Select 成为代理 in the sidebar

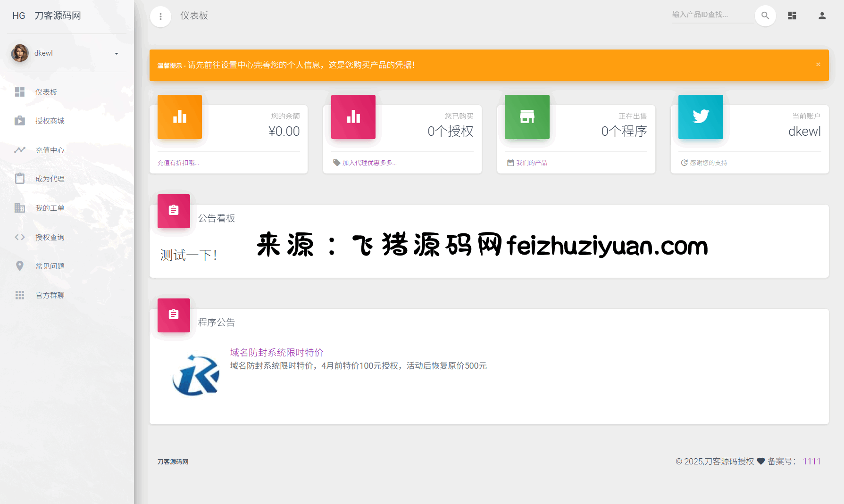(x=50, y=179)
